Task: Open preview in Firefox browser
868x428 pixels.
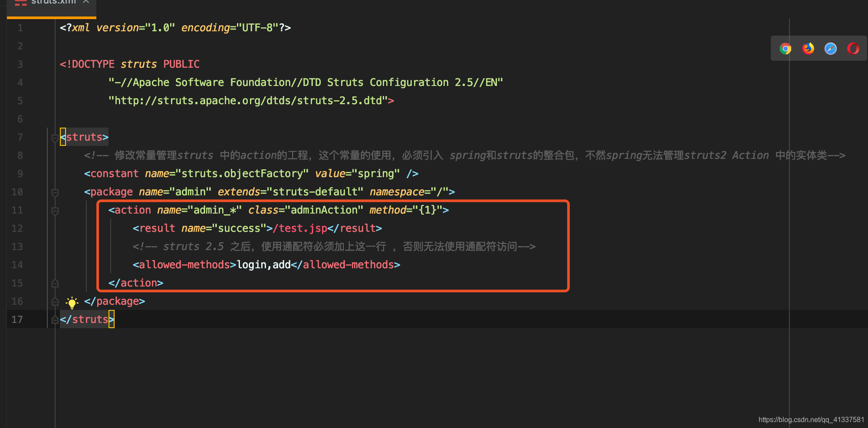Action: pos(808,49)
